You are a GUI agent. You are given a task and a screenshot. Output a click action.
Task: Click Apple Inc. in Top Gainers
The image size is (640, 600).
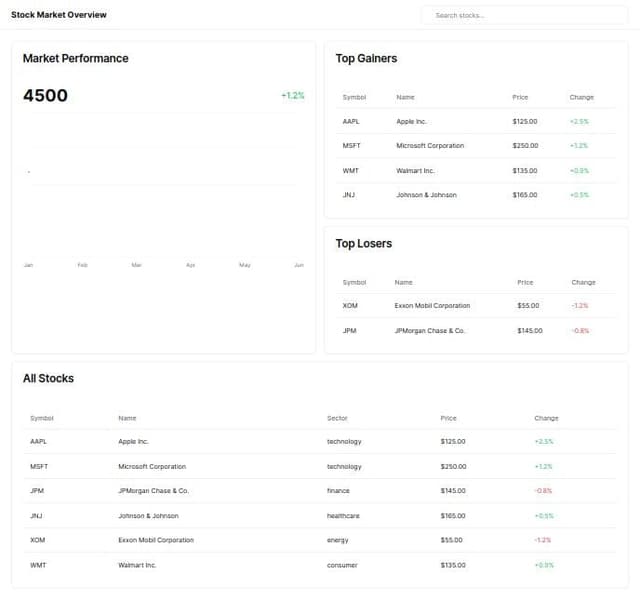point(411,122)
